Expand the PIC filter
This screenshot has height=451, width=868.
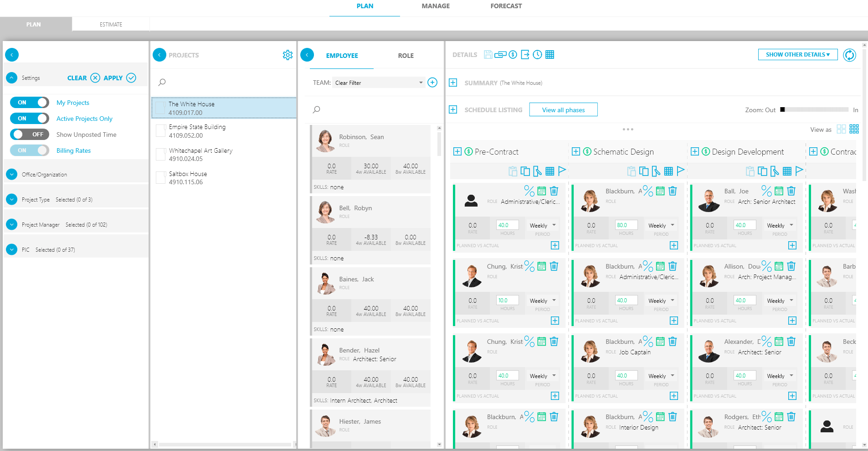(12, 249)
